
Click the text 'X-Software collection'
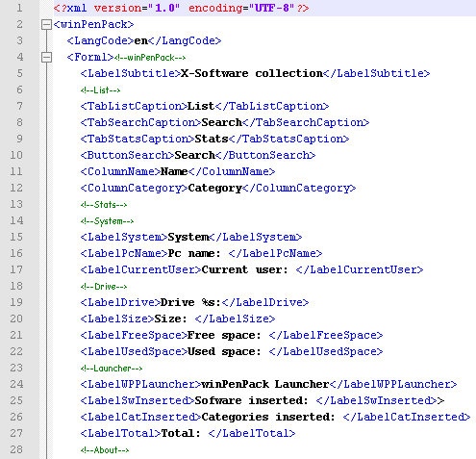click(x=252, y=73)
